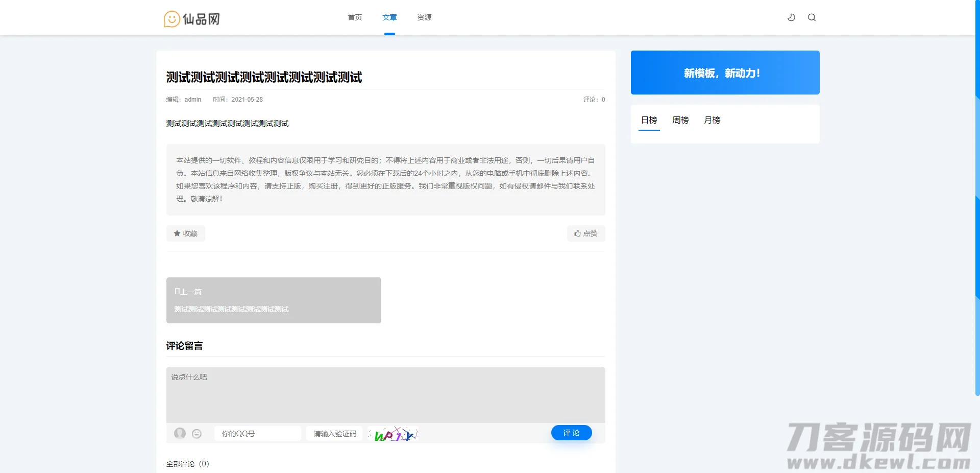Like the article via 点赞

click(585, 233)
